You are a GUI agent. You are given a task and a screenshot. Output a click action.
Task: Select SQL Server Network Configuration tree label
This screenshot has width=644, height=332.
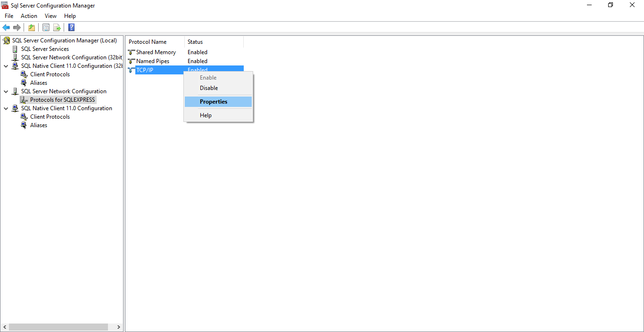[x=64, y=91]
